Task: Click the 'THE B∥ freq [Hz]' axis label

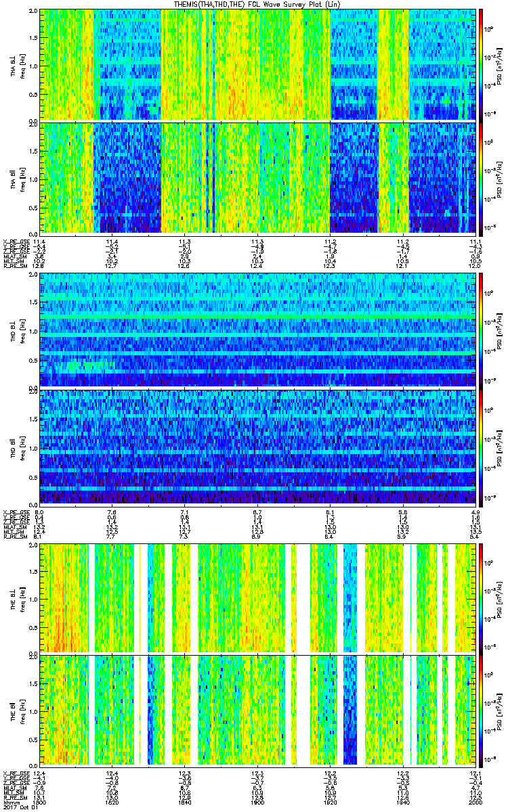Action: (18, 710)
